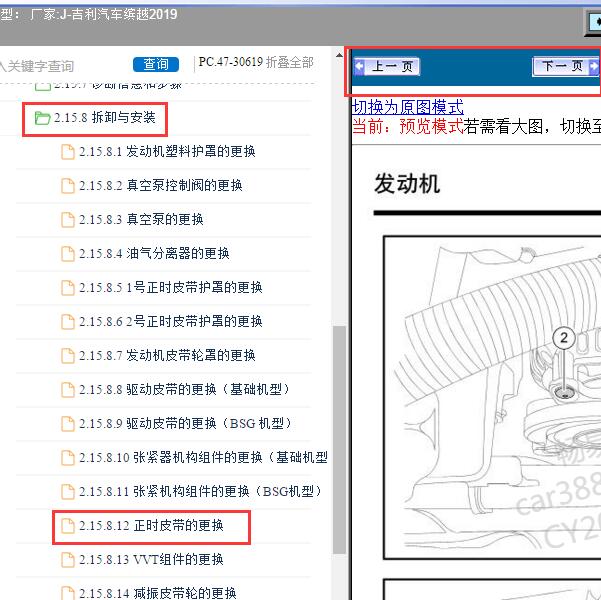Click the 厂家:J-吉利汽车缤越2019 title text
Image resolution: width=601 pixels, height=600 pixels.
[103, 14]
